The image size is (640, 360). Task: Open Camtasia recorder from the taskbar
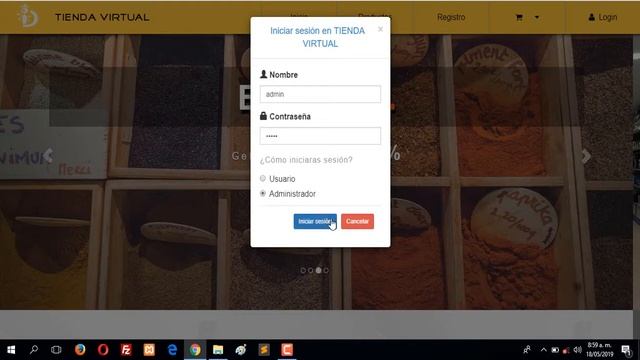[287, 350]
